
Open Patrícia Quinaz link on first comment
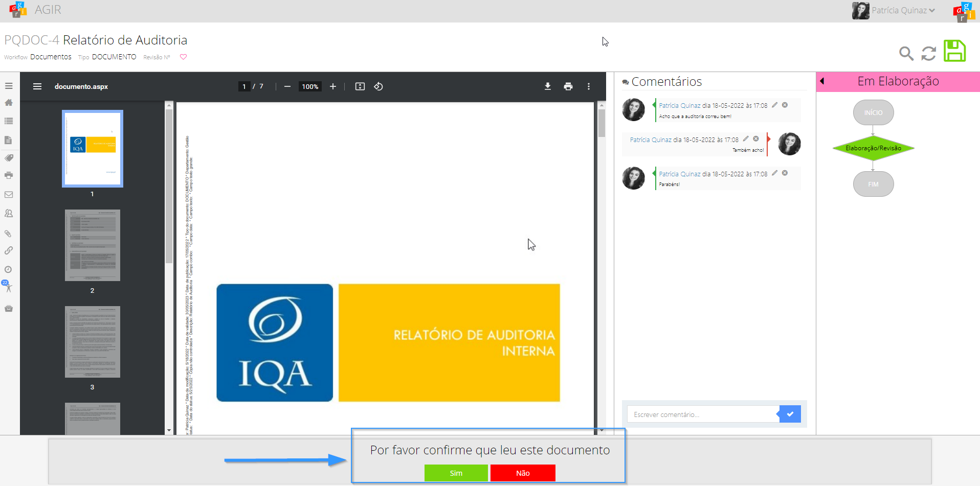click(680, 105)
